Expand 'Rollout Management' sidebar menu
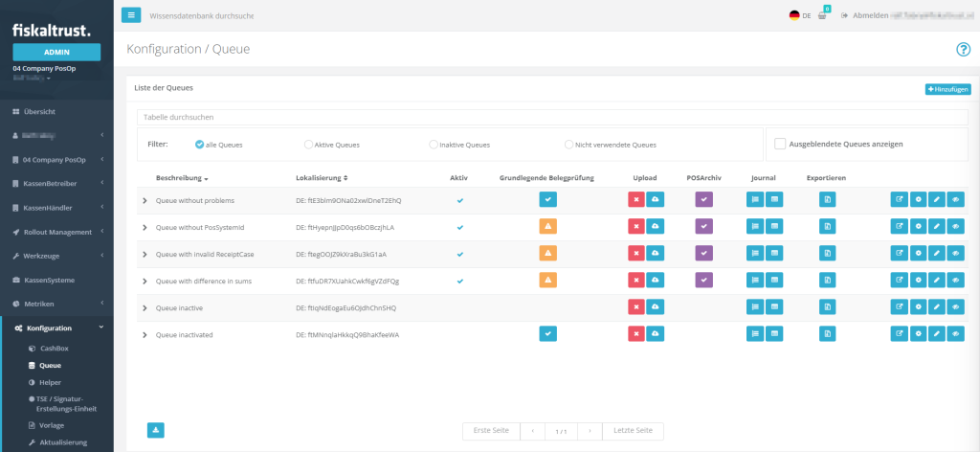The height and width of the screenshot is (452, 980). [56, 232]
